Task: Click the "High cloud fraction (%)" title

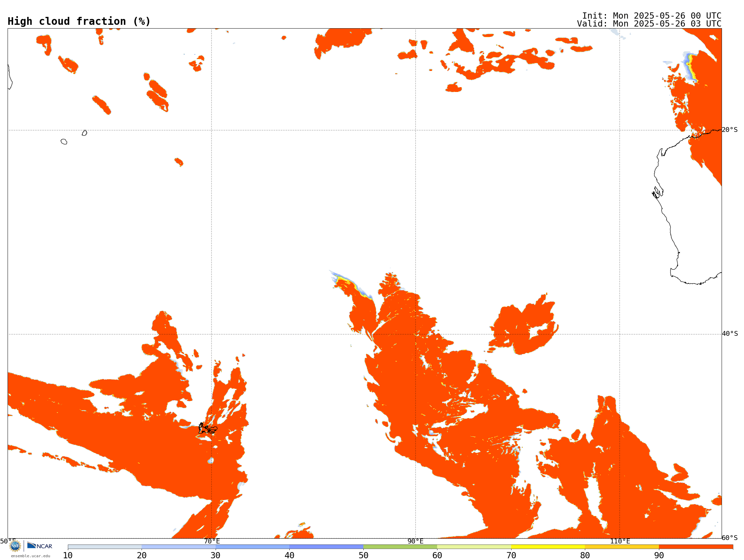Action: 79,21
